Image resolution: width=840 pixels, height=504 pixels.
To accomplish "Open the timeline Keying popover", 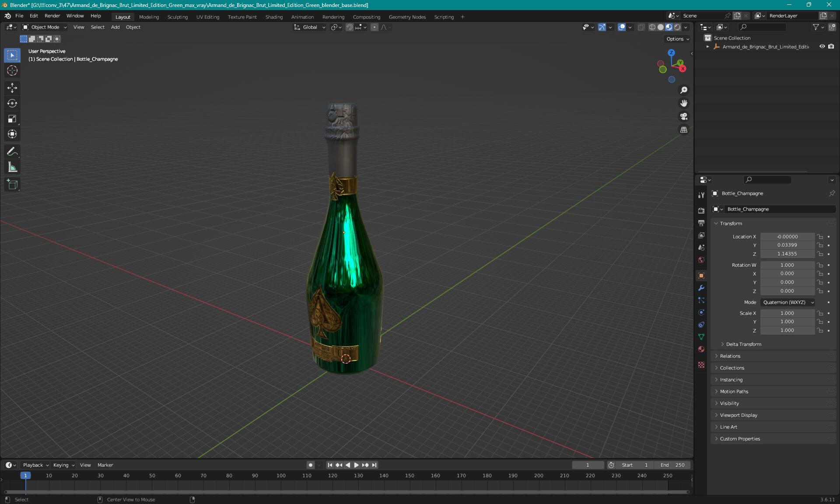I will [x=63, y=465].
